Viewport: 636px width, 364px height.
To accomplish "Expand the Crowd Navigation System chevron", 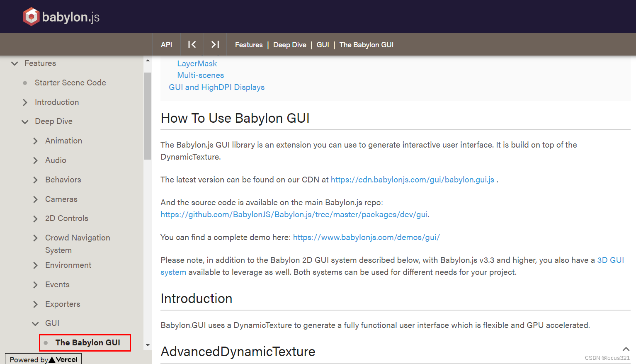I will [35, 238].
